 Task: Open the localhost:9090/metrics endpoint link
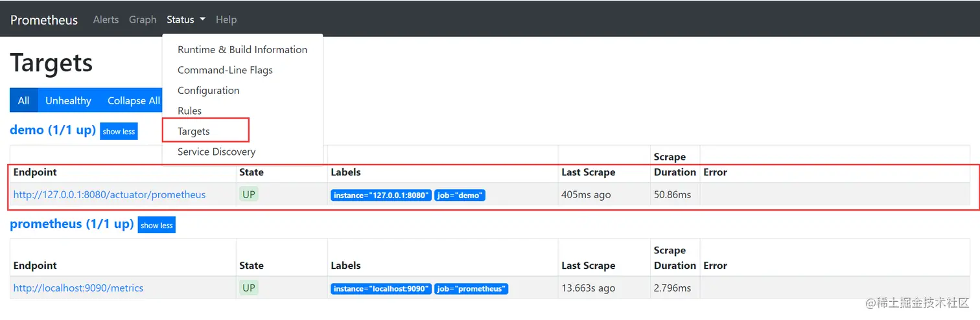(78, 288)
